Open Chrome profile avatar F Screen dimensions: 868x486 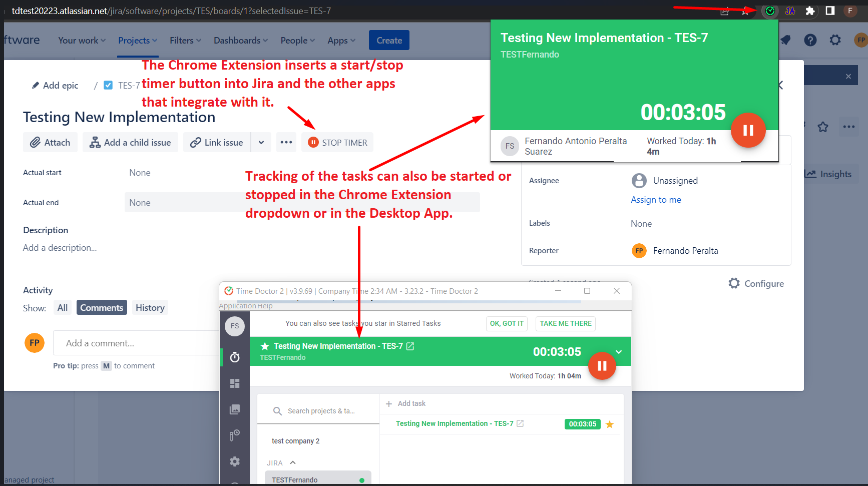850,11
